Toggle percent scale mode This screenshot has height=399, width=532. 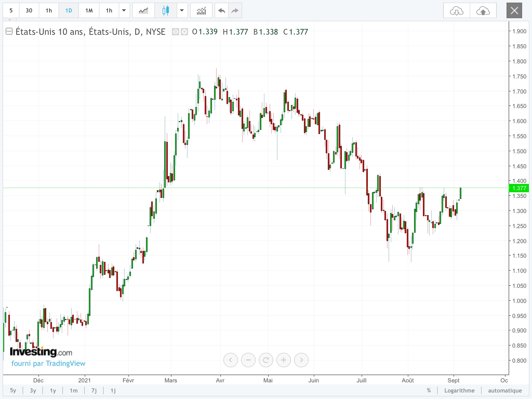(x=429, y=390)
